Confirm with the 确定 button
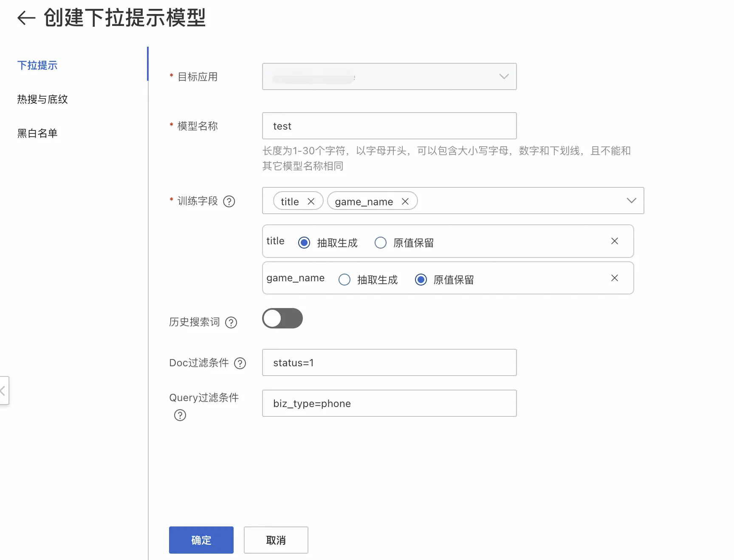Image resolution: width=734 pixels, height=560 pixels. click(201, 540)
